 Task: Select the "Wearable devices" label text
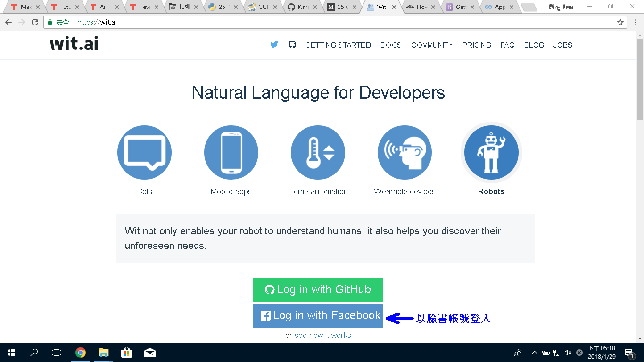coord(405,191)
